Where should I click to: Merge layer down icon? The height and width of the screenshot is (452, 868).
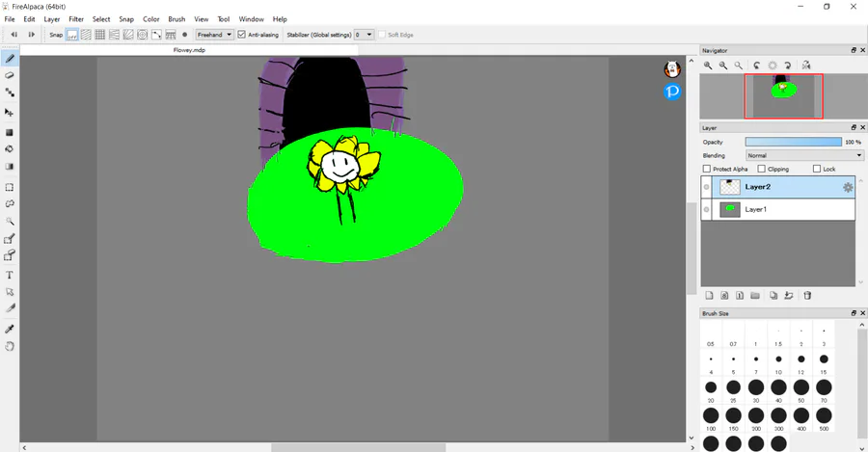click(789, 296)
